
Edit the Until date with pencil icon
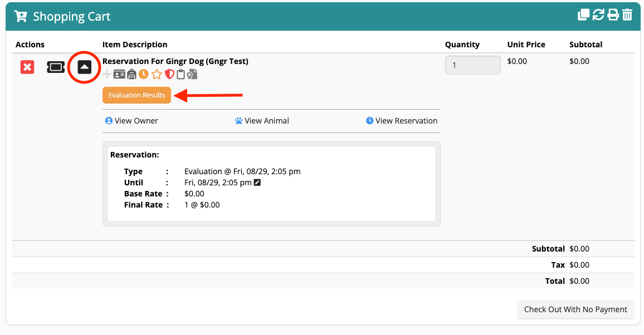click(257, 183)
